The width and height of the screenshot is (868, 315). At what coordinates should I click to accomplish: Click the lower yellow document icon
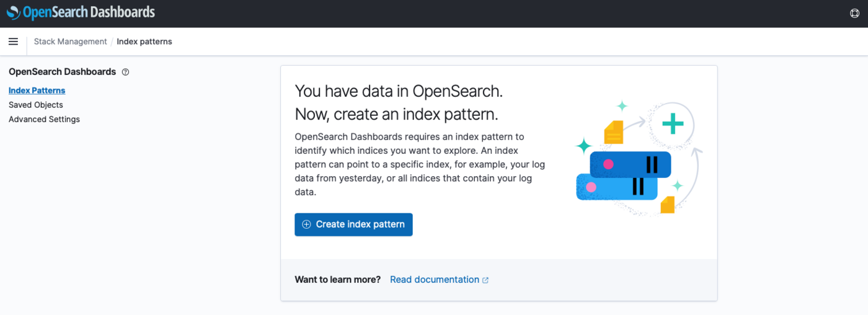click(x=667, y=205)
